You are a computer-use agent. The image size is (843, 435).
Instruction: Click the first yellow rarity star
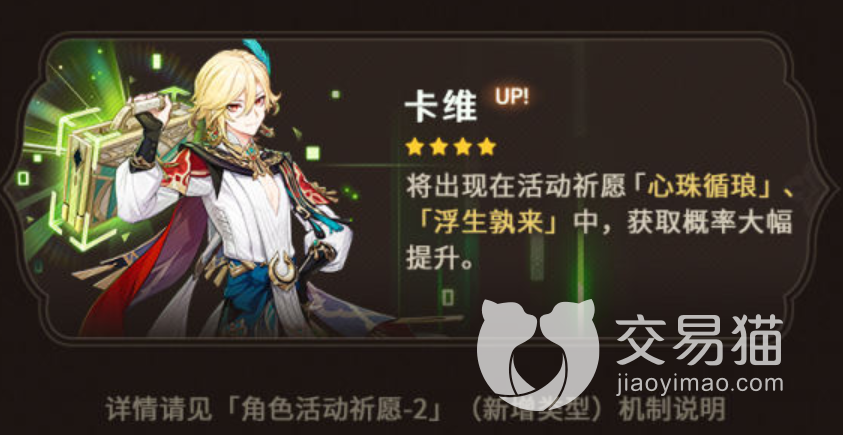414,147
